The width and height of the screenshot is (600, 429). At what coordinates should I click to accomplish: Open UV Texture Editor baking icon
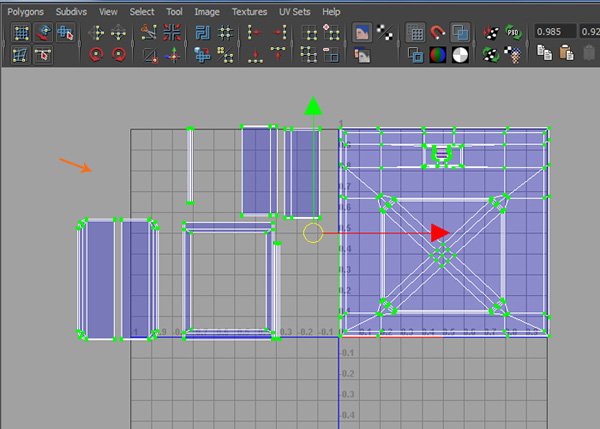pyautogui.click(x=491, y=33)
